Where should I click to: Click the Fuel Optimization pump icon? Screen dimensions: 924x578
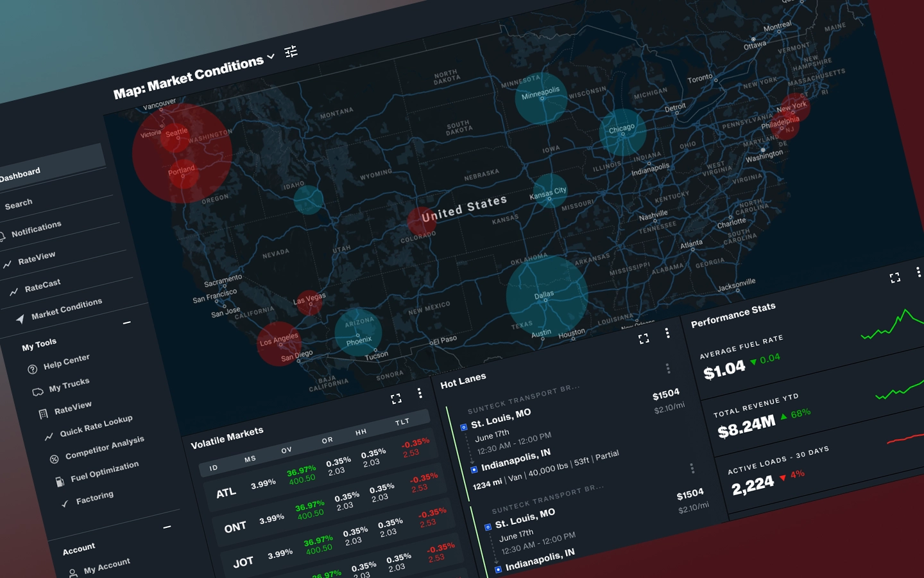pyautogui.click(x=60, y=482)
